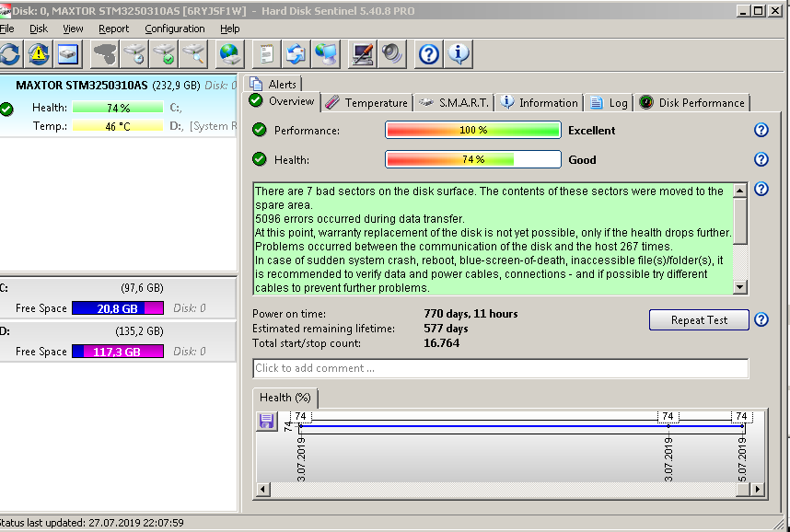This screenshot has width=790, height=532.
Task: Click the status text scrollbar down arrow
Action: tap(739, 287)
